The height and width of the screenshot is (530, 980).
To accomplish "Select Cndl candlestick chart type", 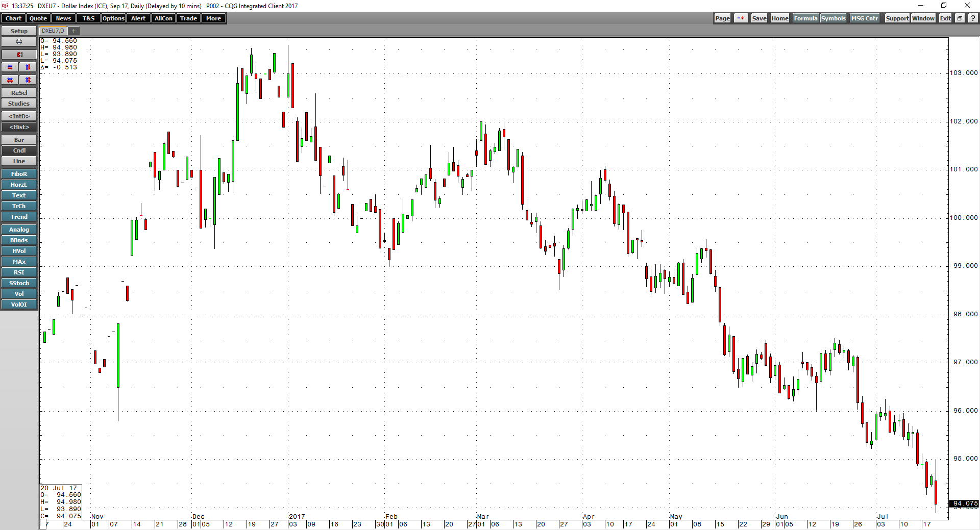I will click(19, 150).
